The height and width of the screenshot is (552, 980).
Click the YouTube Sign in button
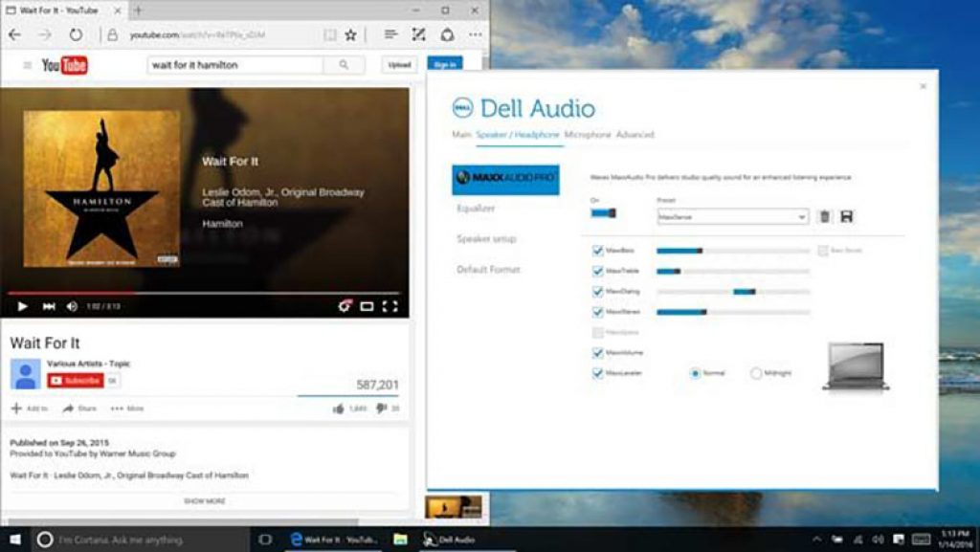coord(445,64)
